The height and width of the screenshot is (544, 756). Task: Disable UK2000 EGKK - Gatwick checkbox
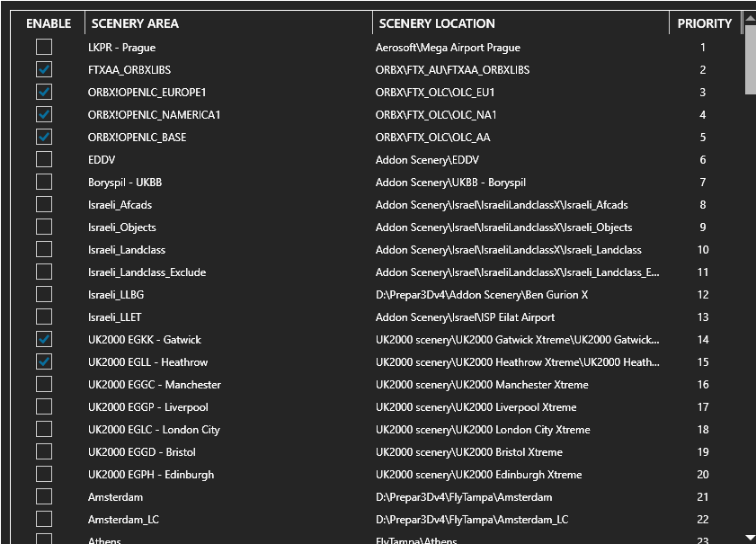click(44, 340)
